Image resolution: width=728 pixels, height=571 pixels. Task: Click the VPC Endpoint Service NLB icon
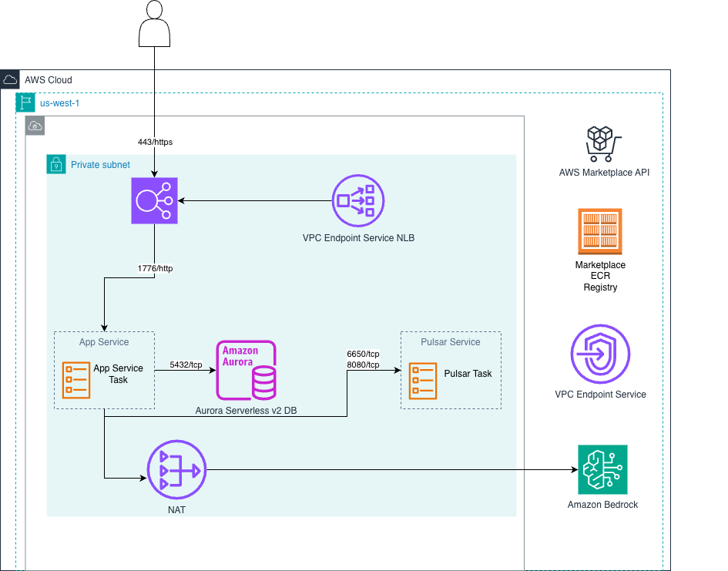click(357, 200)
